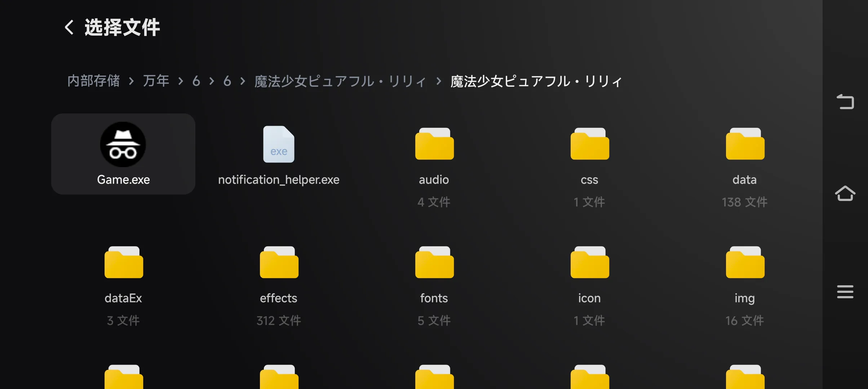Click the "3 文件" count under dataEx
Viewport: 868px width, 389px height.
click(123, 321)
